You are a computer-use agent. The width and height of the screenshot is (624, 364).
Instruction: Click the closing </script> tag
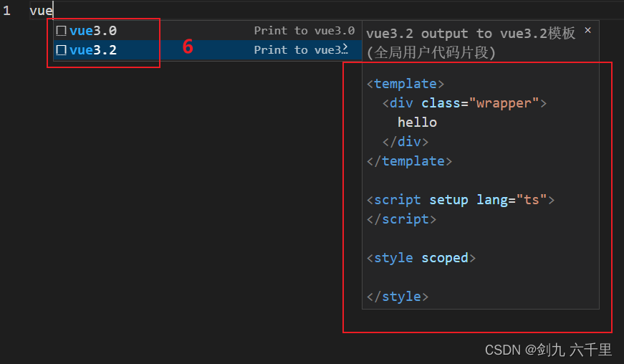tap(401, 219)
